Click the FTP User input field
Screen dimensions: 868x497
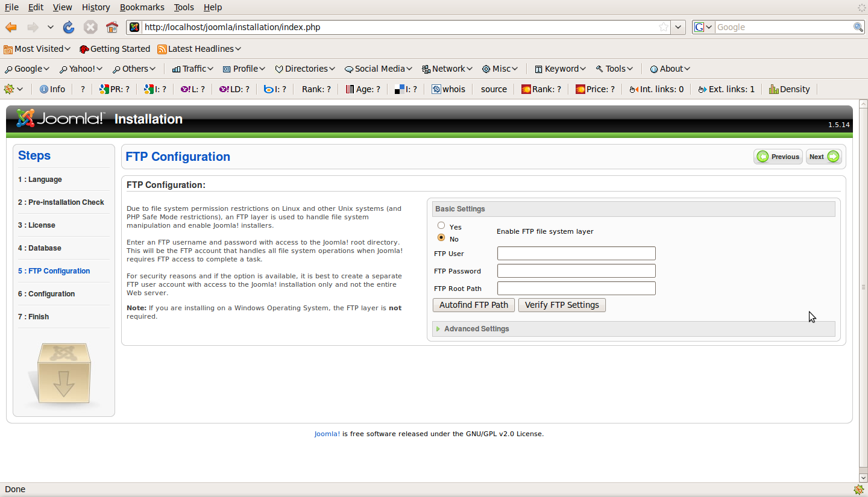pyautogui.click(x=576, y=254)
